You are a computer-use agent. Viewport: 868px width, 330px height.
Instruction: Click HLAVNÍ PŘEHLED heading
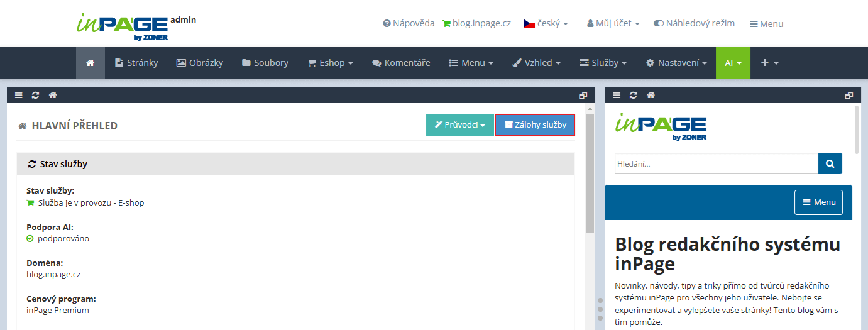[x=75, y=126]
